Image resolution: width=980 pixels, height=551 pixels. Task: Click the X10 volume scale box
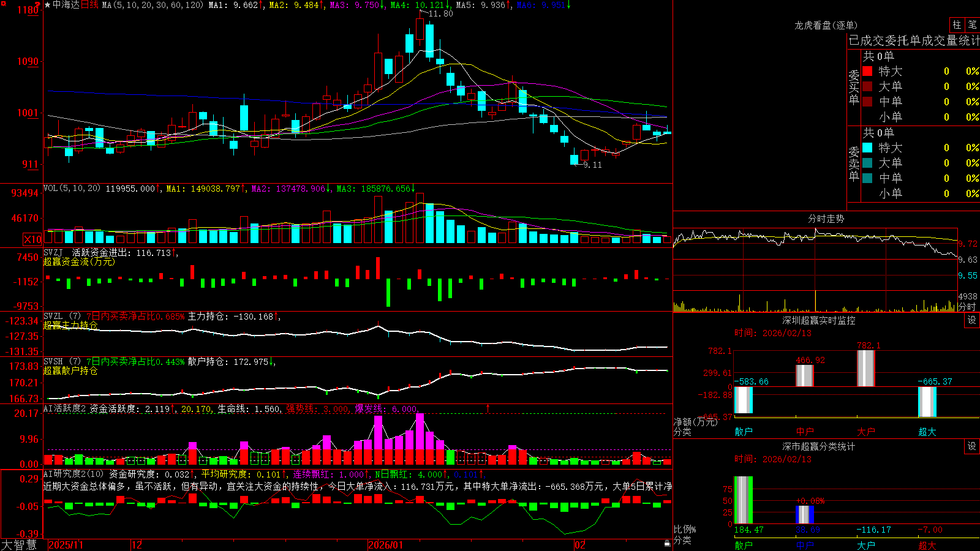(x=33, y=239)
